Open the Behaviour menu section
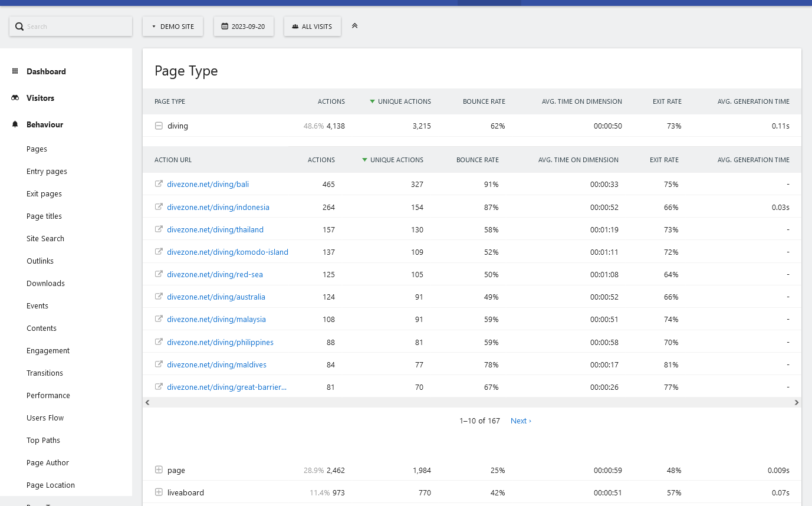Image resolution: width=812 pixels, height=506 pixels. [45, 124]
